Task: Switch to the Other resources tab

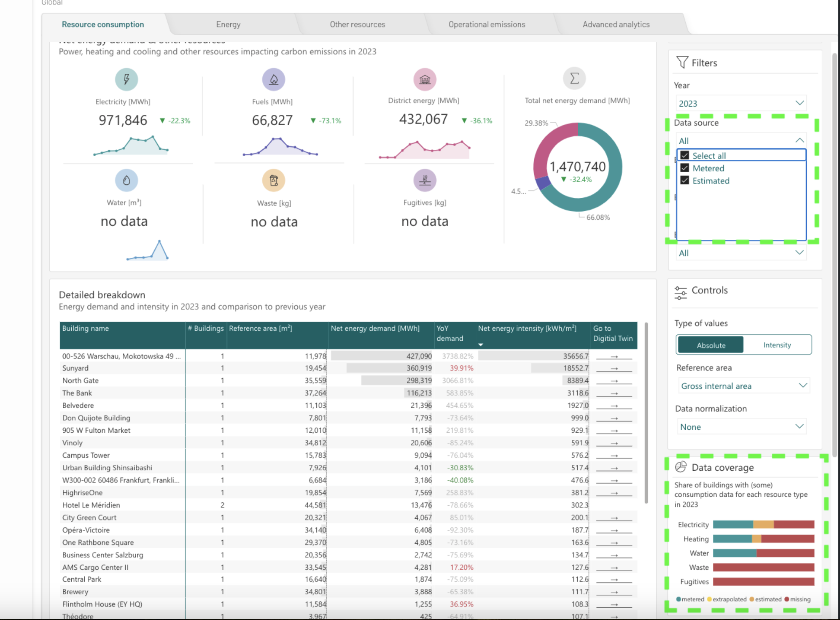Action: click(x=358, y=24)
